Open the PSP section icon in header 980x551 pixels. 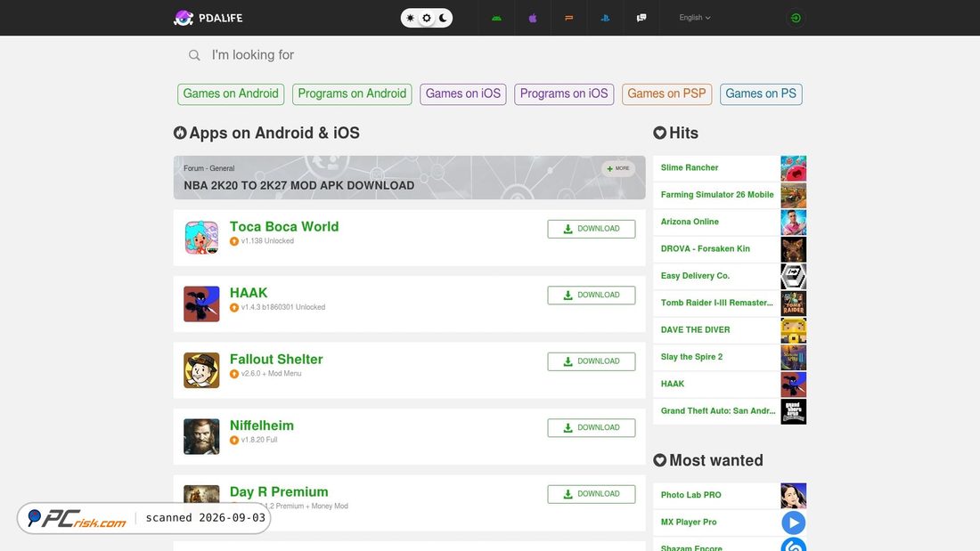568,18
